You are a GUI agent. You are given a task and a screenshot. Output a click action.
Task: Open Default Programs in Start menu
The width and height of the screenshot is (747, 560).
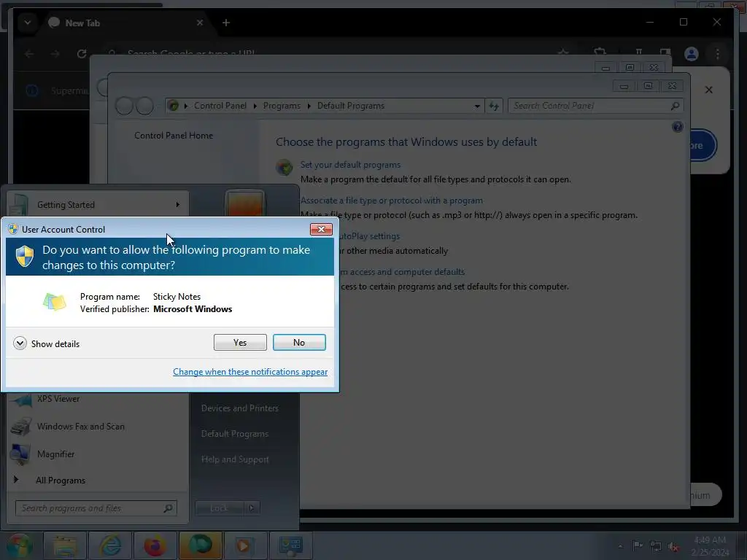coord(235,434)
